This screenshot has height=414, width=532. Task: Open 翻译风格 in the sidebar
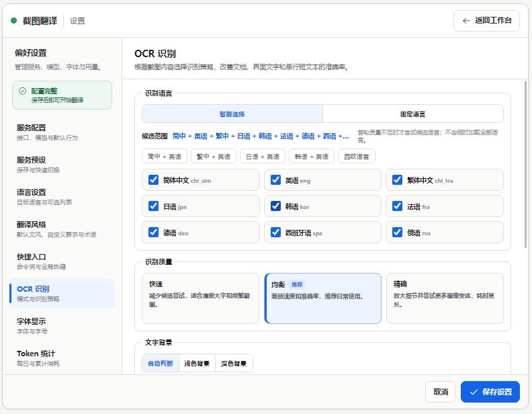[x=62, y=229]
